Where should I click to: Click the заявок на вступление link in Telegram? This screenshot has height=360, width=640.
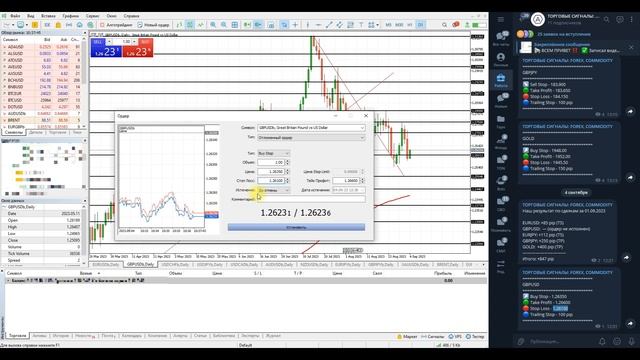coord(564,34)
